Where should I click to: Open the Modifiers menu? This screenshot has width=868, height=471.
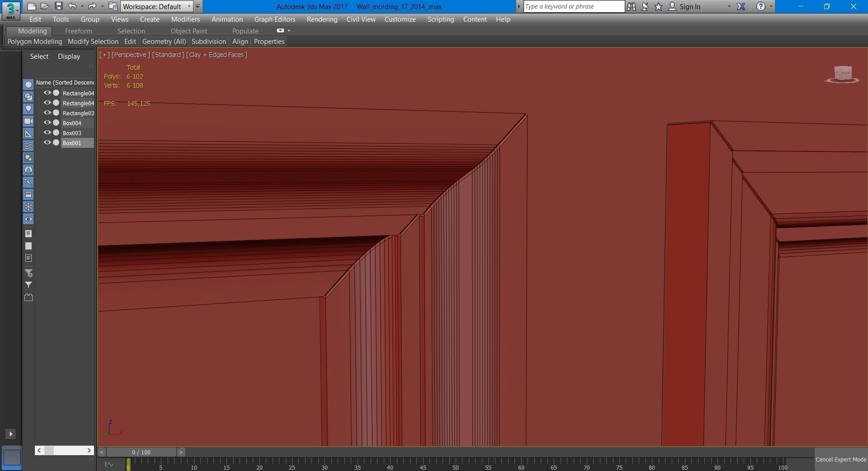pyautogui.click(x=185, y=19)
